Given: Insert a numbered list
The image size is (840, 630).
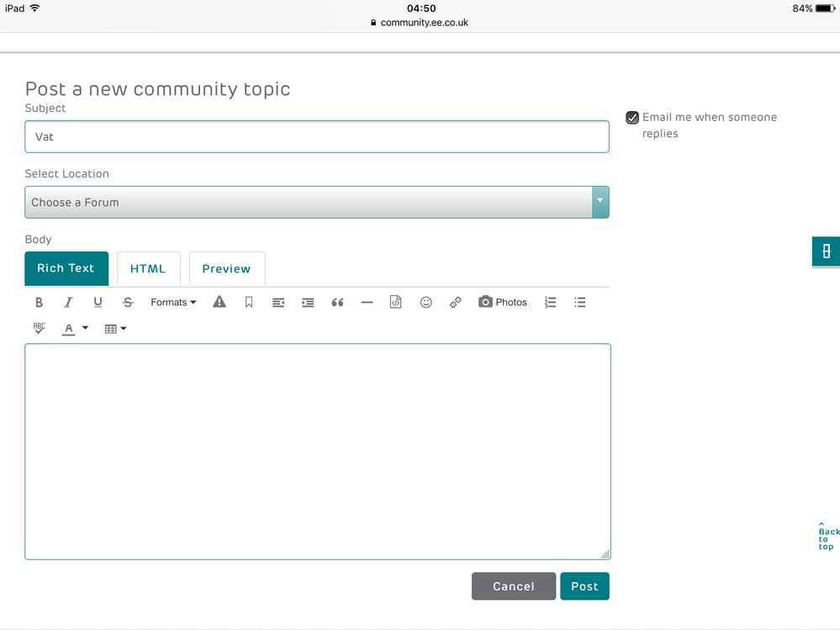Looking at the screenshot, I should tap(550, 302).
